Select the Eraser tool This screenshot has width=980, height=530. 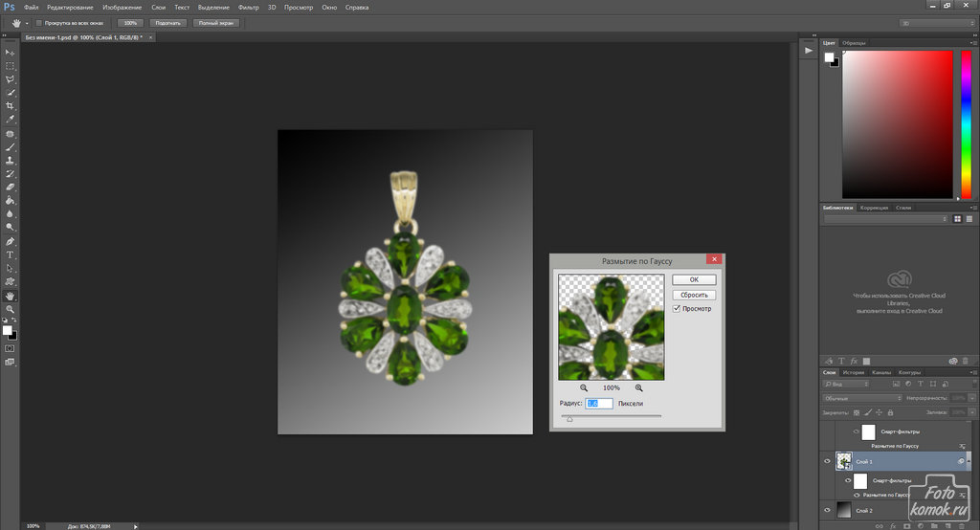click(11, 188)
